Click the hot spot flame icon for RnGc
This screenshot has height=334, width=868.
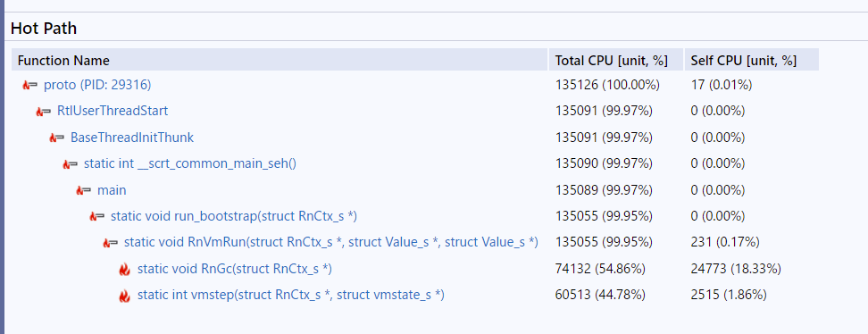pyautogui.click(x=124, y=269)
